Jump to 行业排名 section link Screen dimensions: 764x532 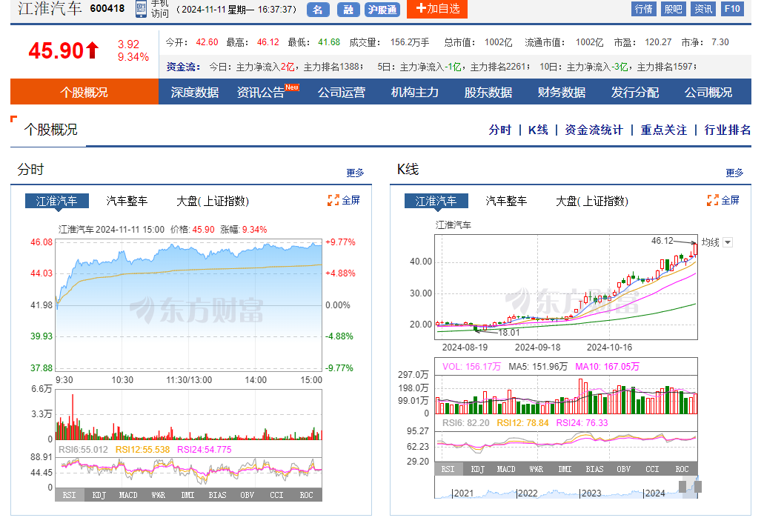pos(728,130)
